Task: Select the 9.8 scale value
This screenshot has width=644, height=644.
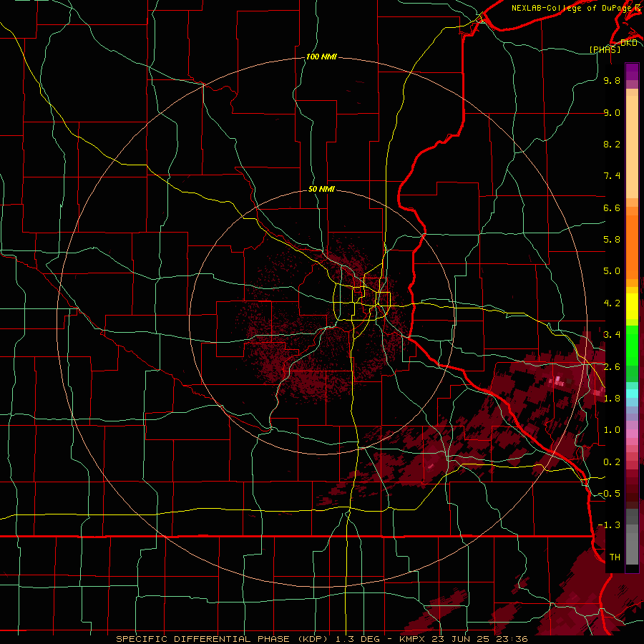Action: coord(612,80)
